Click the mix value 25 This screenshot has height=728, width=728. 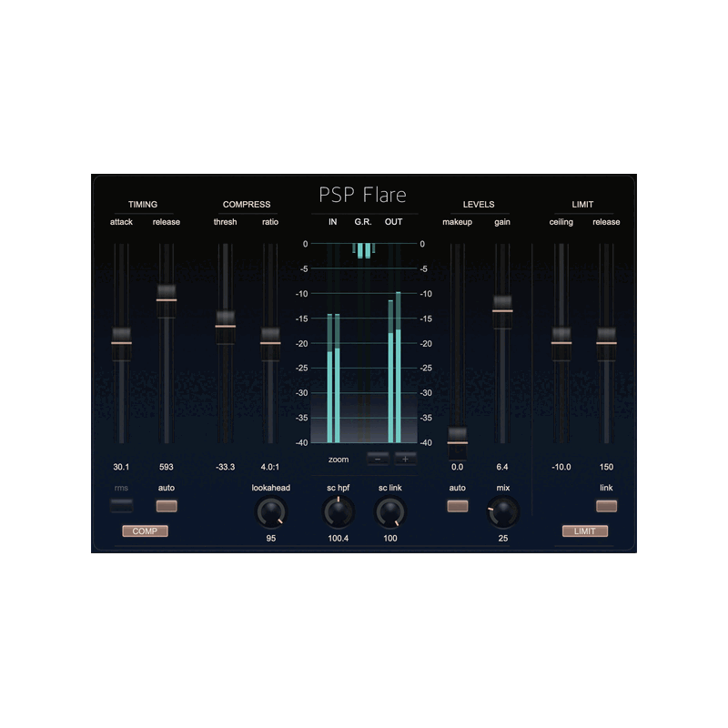[503, 539]
